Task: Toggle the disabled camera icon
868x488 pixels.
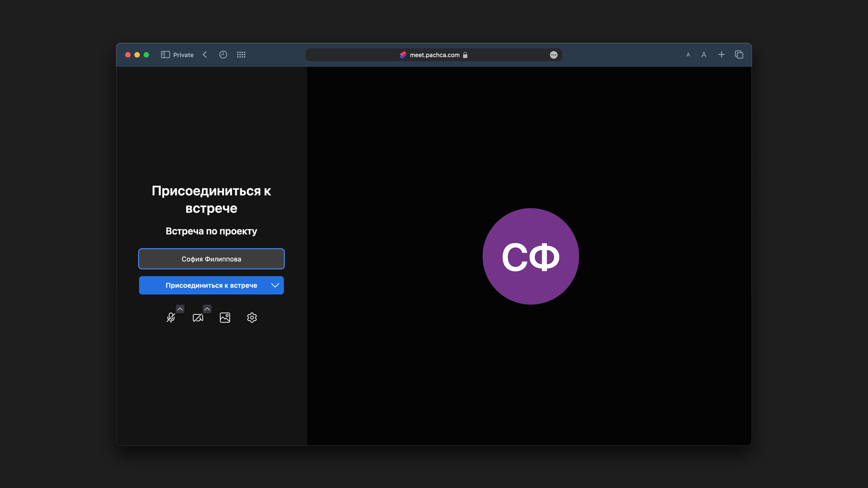Action: point(198,318)
